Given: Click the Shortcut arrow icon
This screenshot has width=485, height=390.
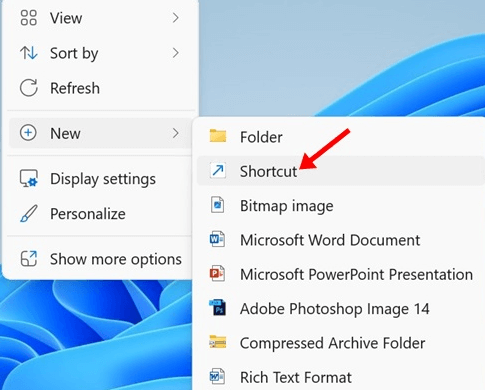Looking at the screenshot, I should click(218, 171).
